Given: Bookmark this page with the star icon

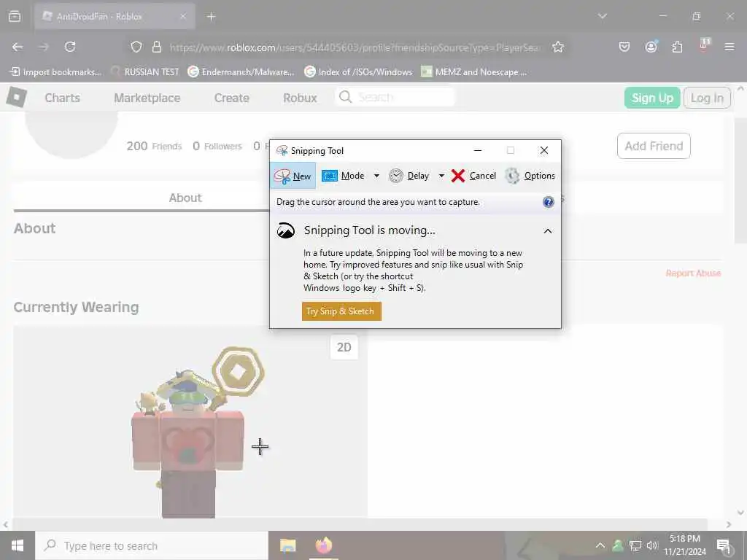Looking at the screenshot, I should [x=558, y=47].
